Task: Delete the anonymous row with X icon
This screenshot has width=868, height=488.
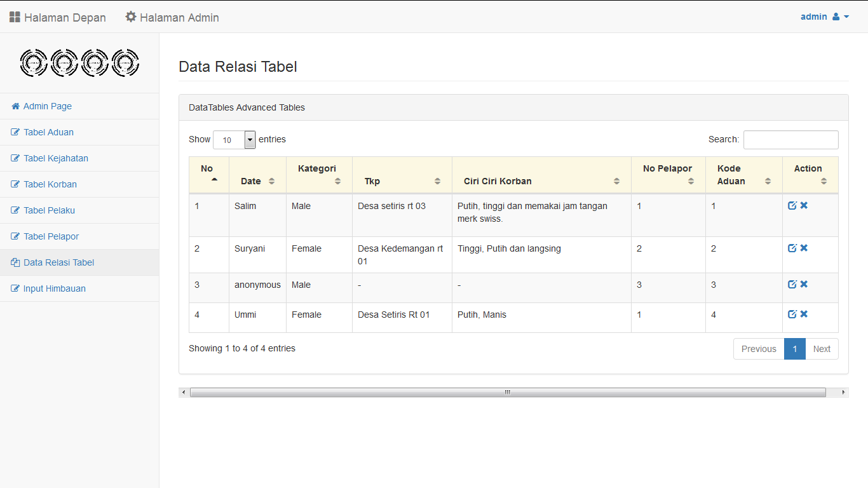Action: coord(804,284)
